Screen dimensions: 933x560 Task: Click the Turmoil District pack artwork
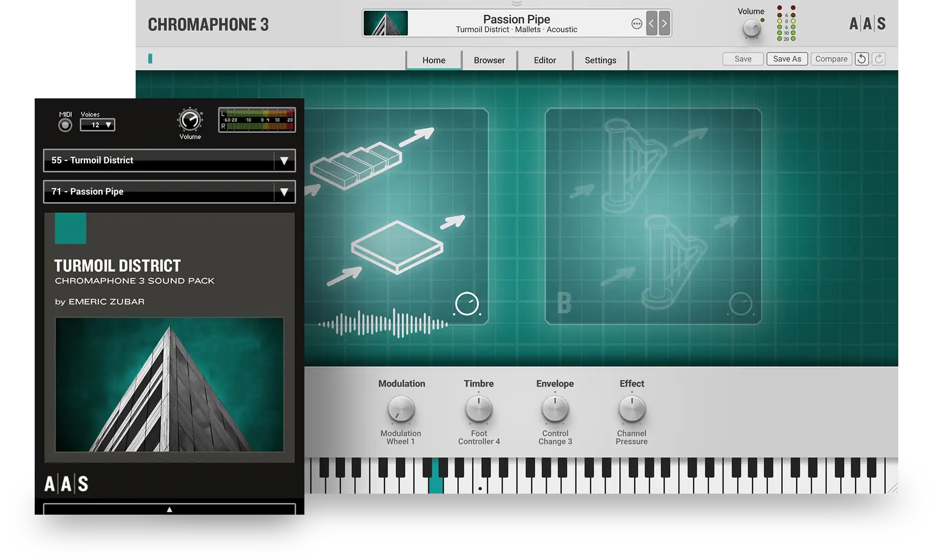point(169,384)
